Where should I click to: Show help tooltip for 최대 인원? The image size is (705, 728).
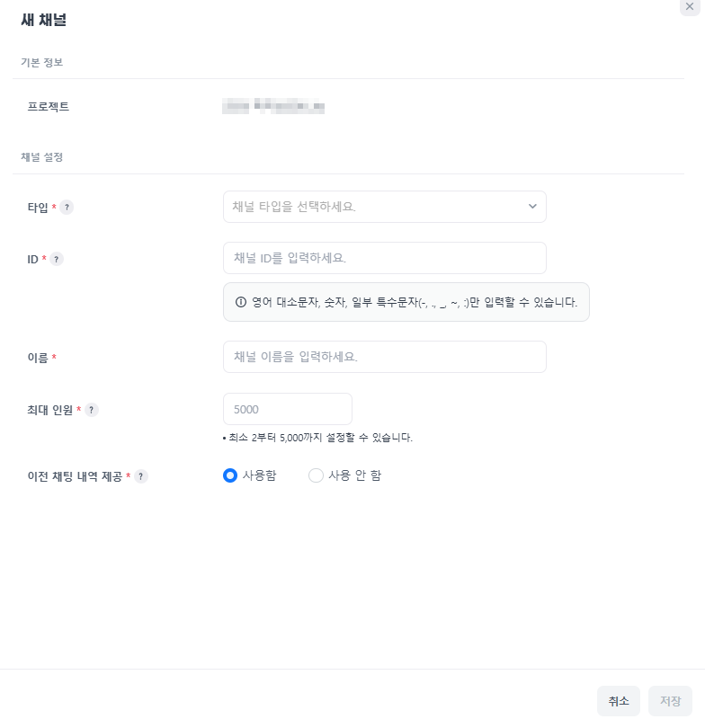pos(92,410)
